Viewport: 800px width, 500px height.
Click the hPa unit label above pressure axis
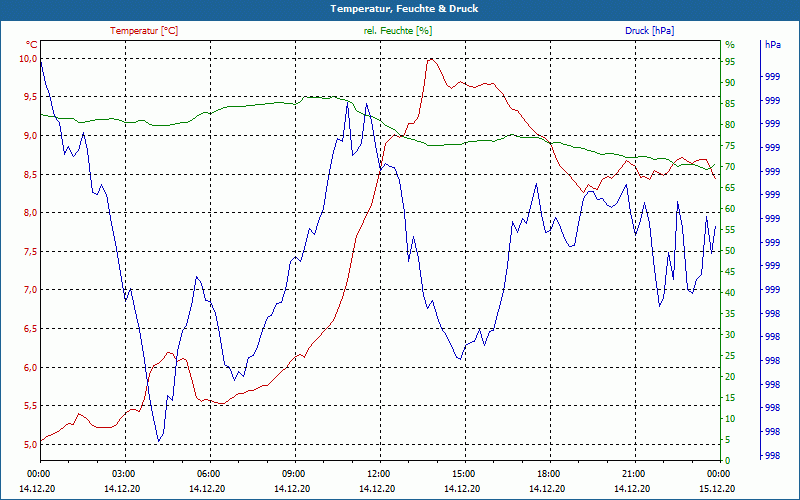coord(773,45)
